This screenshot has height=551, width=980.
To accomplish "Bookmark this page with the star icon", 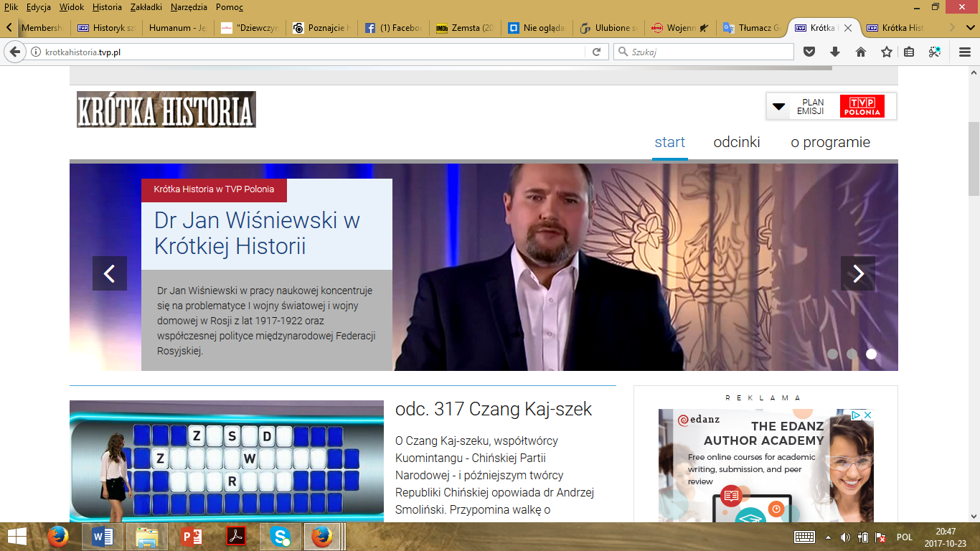I will 887,52.
